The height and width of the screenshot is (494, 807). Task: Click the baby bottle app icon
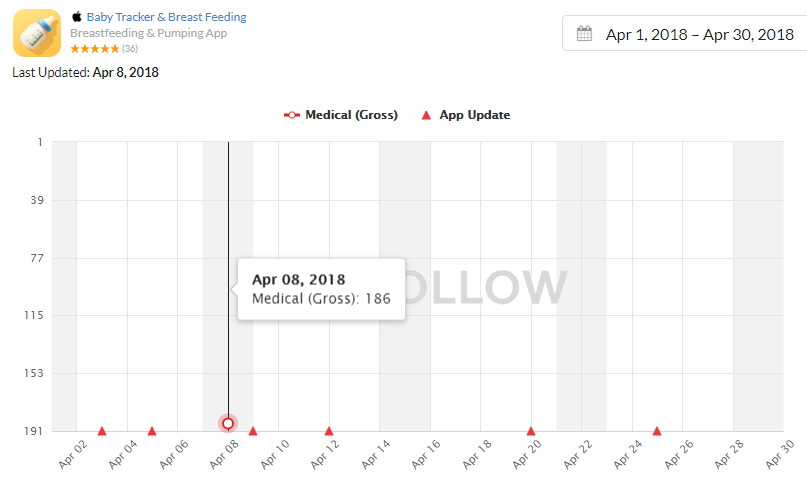click(37, 33)
